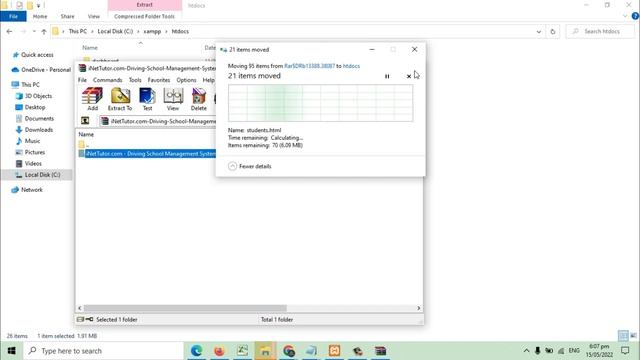This screenshot has width=640, height=360.
Task: Cancel the file move operation
Action: [409, 76]
